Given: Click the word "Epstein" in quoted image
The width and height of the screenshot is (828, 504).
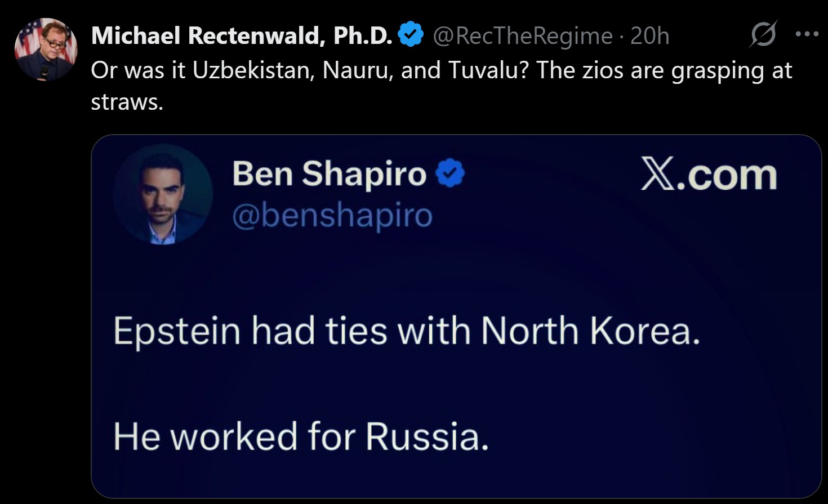Looking at the screenshot, I should pos(177,331).
